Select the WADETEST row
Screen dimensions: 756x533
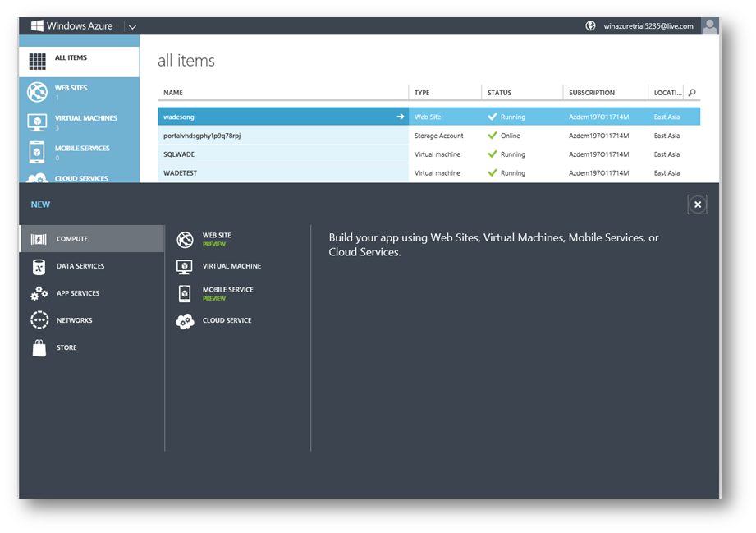click(428, 172)
